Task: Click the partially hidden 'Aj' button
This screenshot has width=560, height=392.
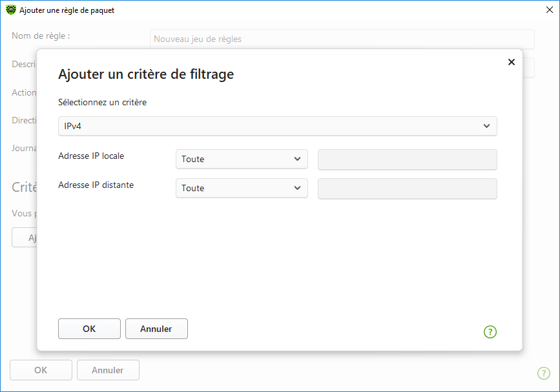Action: 25,238
